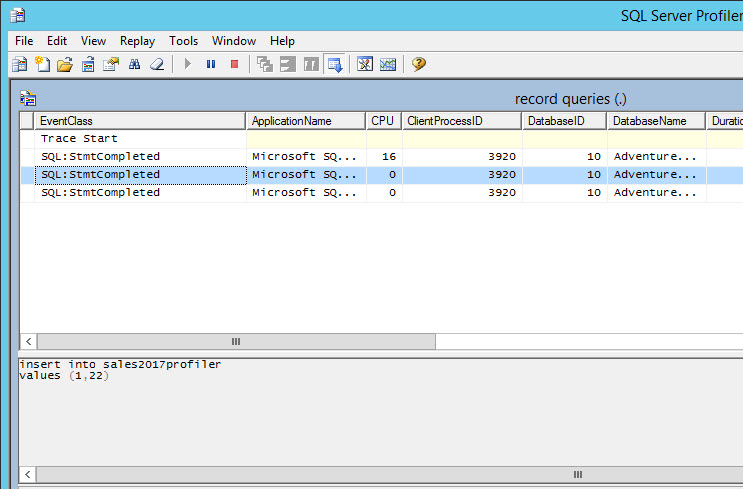Click the EventClass column header
743x489 pixels.
[x=140, y=121]
